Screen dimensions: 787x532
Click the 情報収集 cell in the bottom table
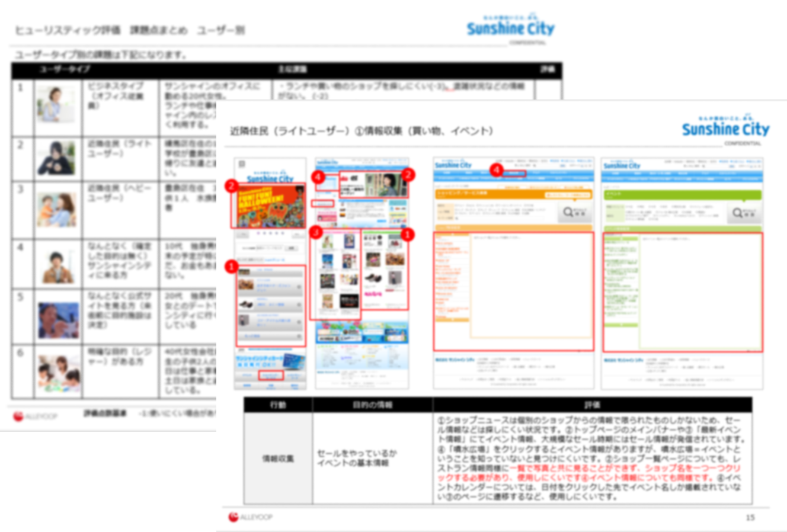[x=278, y=458]
